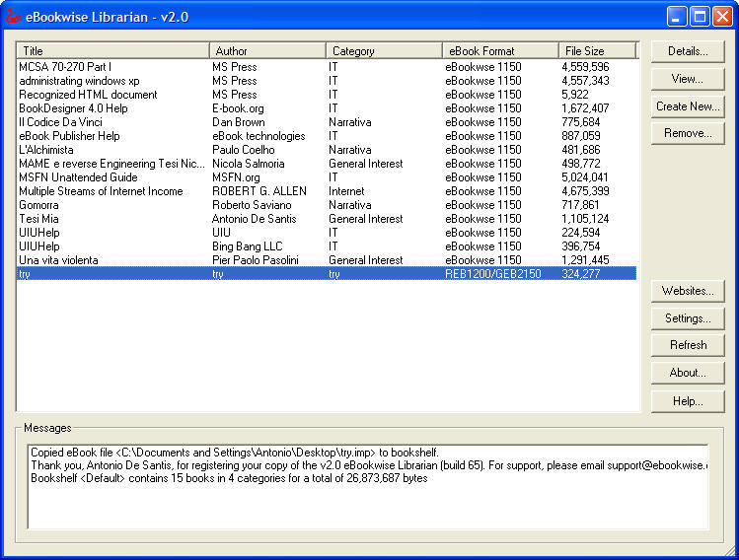Sort list by Title column header
Image resolution: width=739 pixels, height=560 pixels.
coord(112,50)
